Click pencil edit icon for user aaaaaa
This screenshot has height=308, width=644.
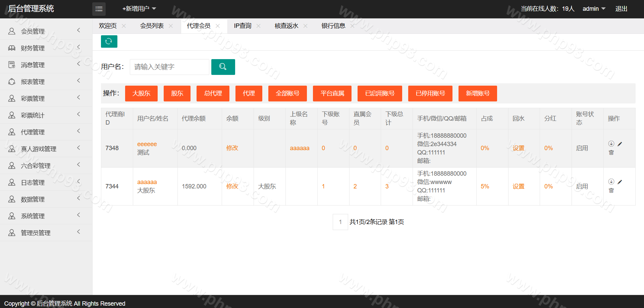click(x=620, y=182)
